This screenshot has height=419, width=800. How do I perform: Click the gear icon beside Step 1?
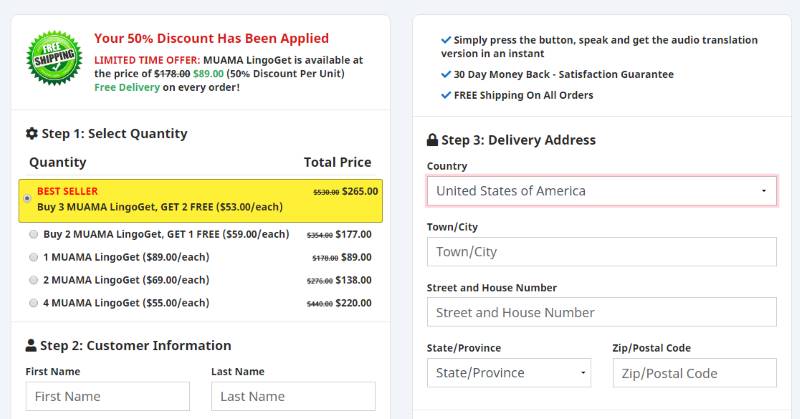click(x=32, y=134)
